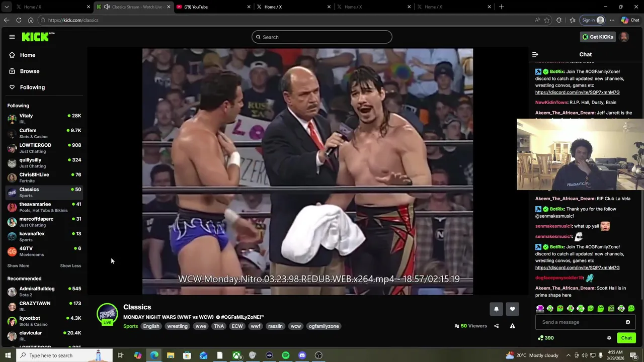
Task: Open AdmiralBulldog recommended channel
Action: pyautogui.click(x=44, y=292)
